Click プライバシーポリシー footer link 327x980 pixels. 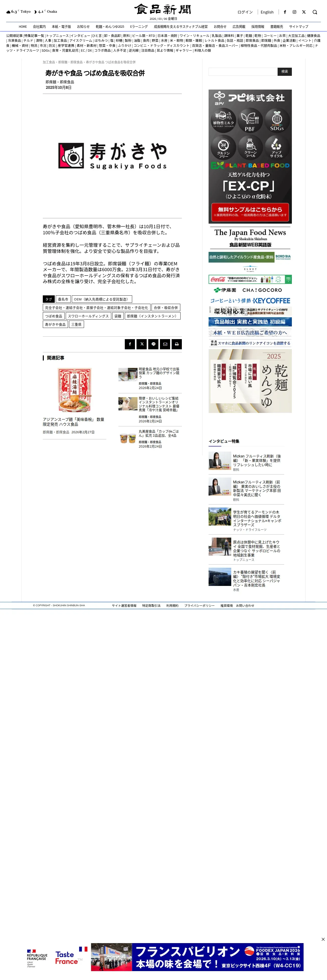pos(199,606)
